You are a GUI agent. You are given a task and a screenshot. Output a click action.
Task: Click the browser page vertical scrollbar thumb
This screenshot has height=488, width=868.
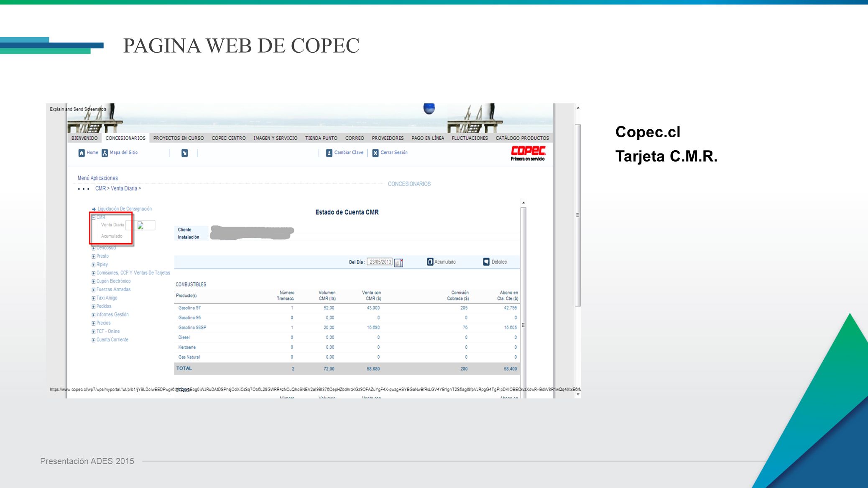pyautogui.click(x=578, y=215)
